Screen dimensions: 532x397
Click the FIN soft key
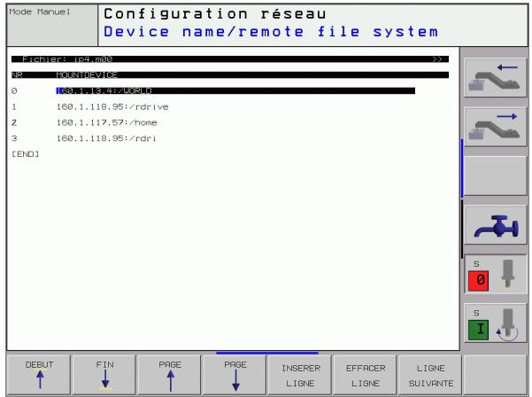104,375
